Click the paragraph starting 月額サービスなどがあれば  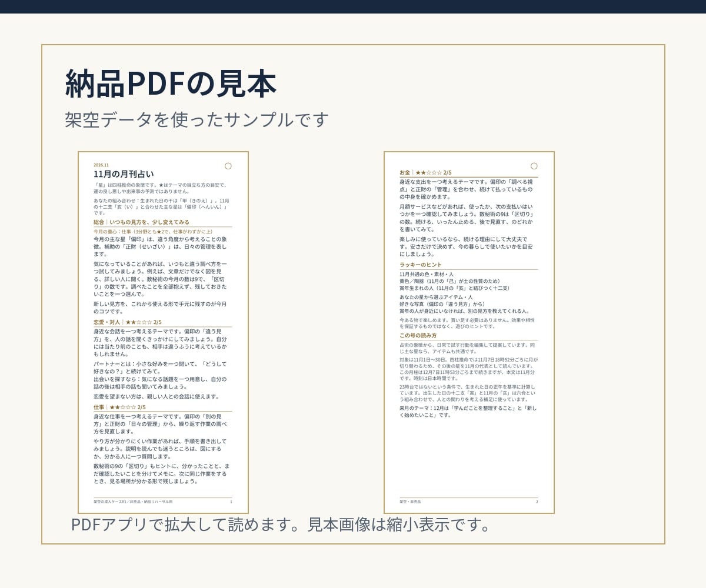pyautogui.click(x=466, y=218)
